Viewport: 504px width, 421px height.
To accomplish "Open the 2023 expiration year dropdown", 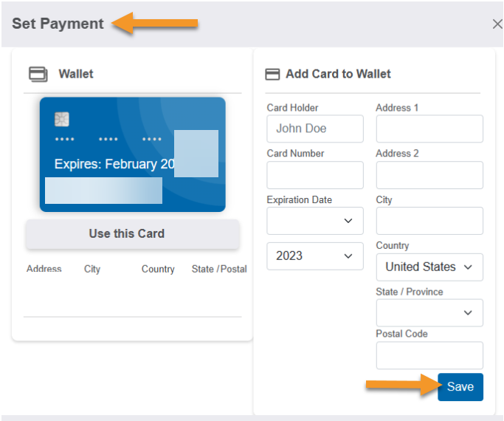I will click(315, 256).
